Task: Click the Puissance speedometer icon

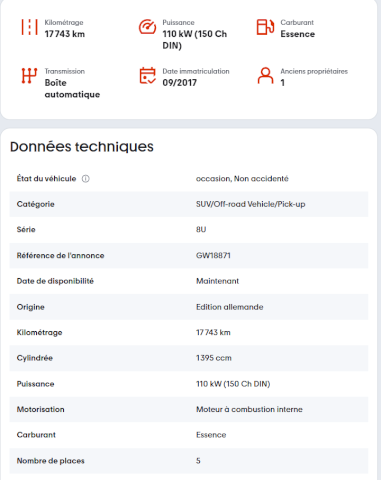Action: point(147,27)
